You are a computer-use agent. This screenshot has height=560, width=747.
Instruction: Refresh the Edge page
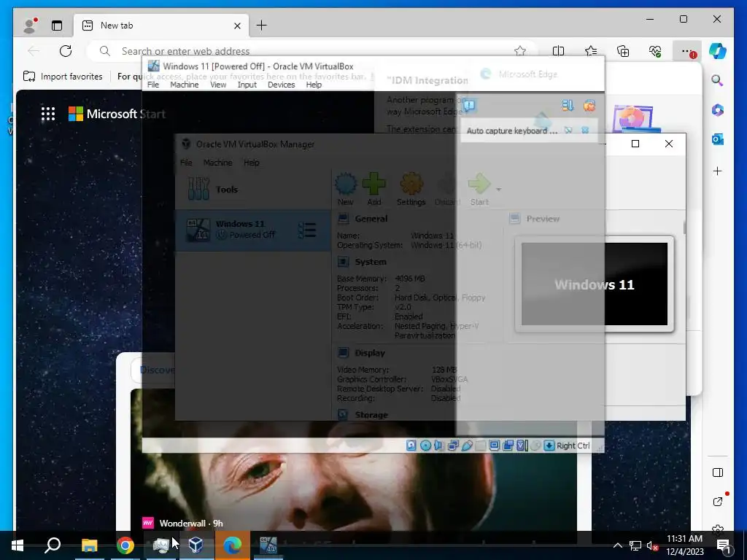point(66,51)
